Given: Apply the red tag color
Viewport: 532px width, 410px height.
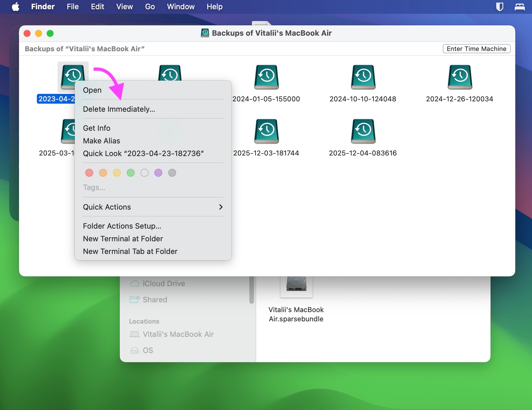Looking at the screenshot, I should 89,173.
